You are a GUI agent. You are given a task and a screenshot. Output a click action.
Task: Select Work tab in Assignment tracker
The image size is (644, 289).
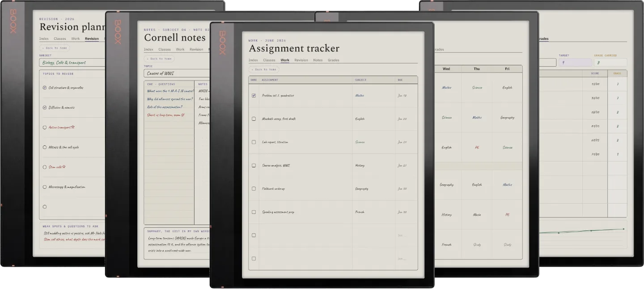285,60
